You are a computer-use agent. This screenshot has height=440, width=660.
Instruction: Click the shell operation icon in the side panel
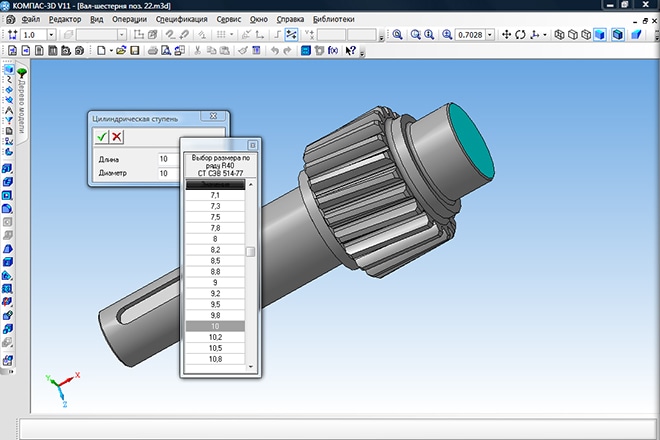8,262
